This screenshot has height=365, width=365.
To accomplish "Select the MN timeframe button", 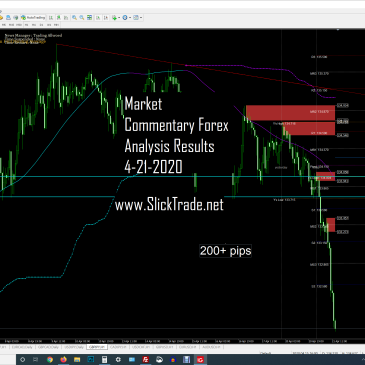I will (56, 25).
